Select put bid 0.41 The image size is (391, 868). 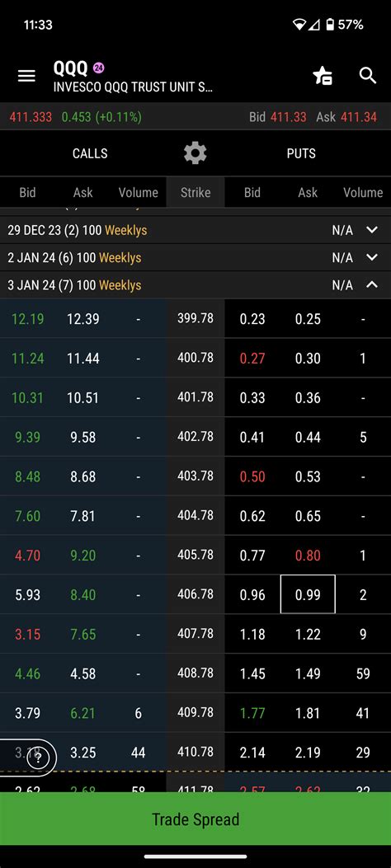pyautogui.click(x=252, y=437)
